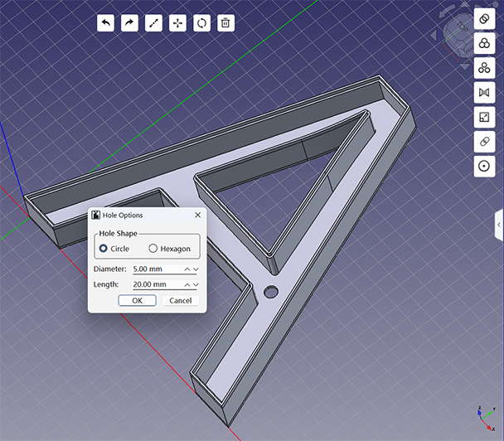
Task: Click the circle-with-dot hole tool
Action: coord(484,166)
